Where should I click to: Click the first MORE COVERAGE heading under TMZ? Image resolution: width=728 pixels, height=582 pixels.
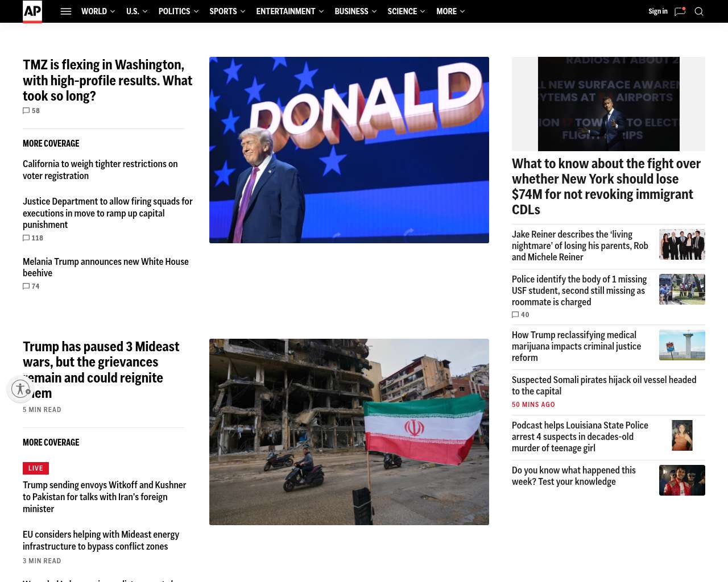[51, 144]
